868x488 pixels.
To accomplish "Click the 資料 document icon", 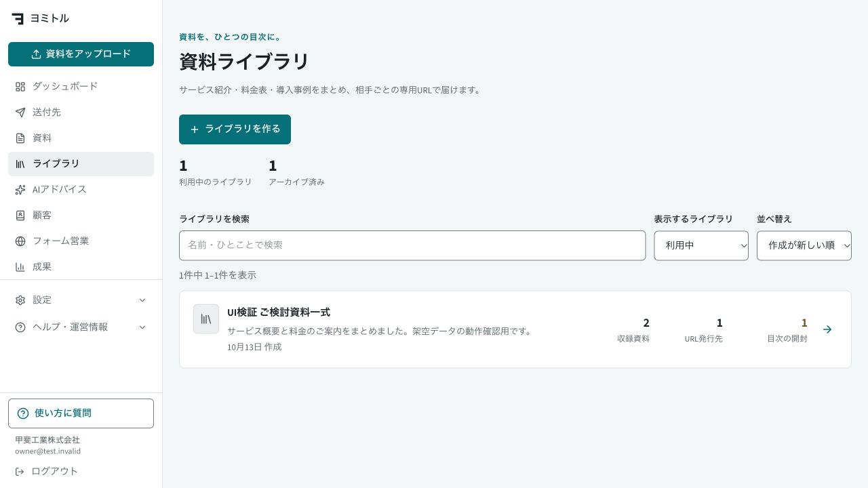I will click(20, 138).
